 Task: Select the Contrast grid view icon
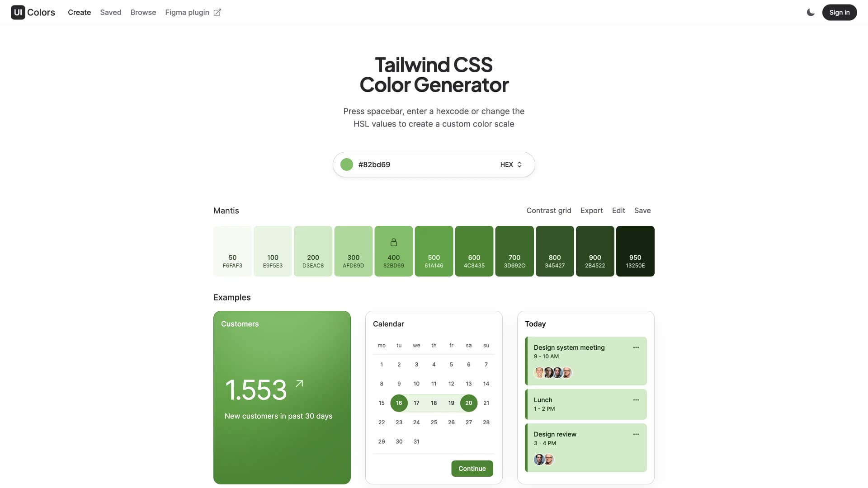pos(548,210)
